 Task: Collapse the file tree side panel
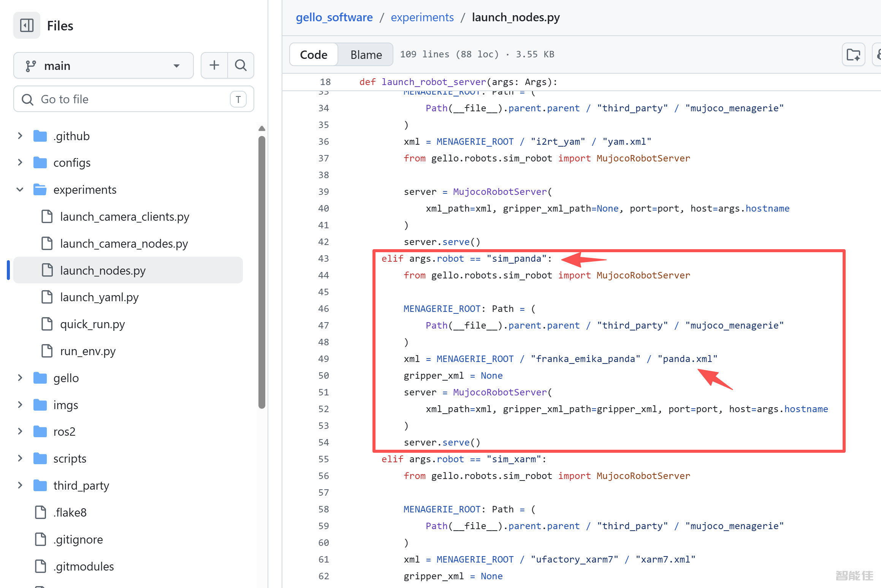point(27,25)
